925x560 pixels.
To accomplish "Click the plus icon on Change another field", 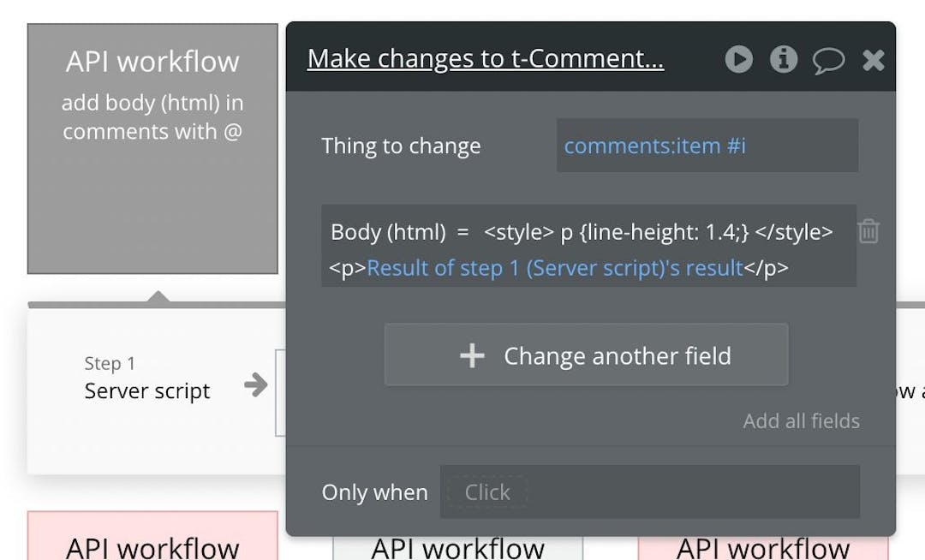I will click(472, 355).
